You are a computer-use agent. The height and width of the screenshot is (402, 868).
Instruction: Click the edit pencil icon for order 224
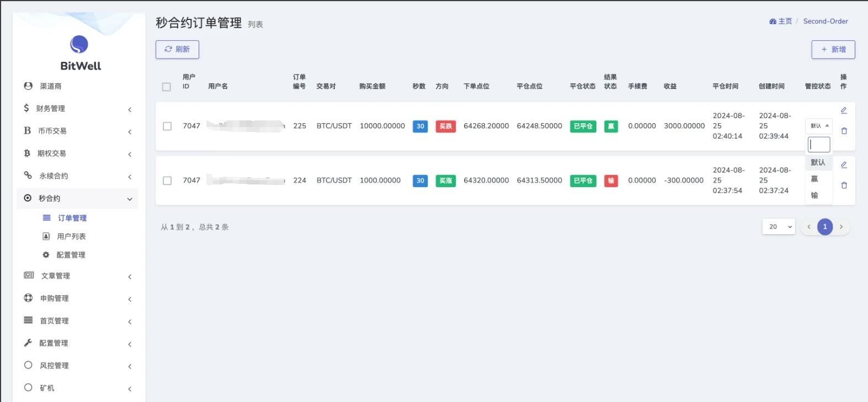coord(844,165)
